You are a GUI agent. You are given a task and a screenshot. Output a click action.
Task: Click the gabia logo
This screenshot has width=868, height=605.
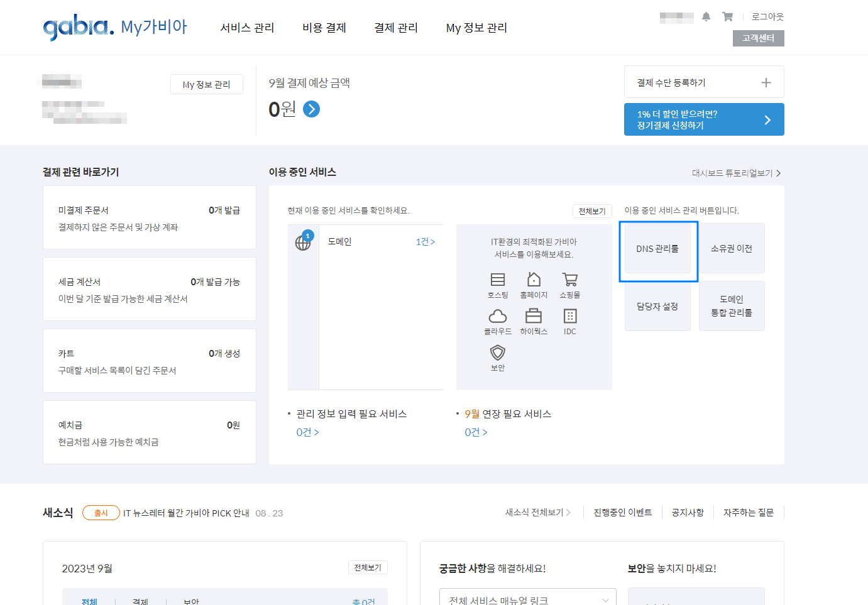tap(79, 28)
